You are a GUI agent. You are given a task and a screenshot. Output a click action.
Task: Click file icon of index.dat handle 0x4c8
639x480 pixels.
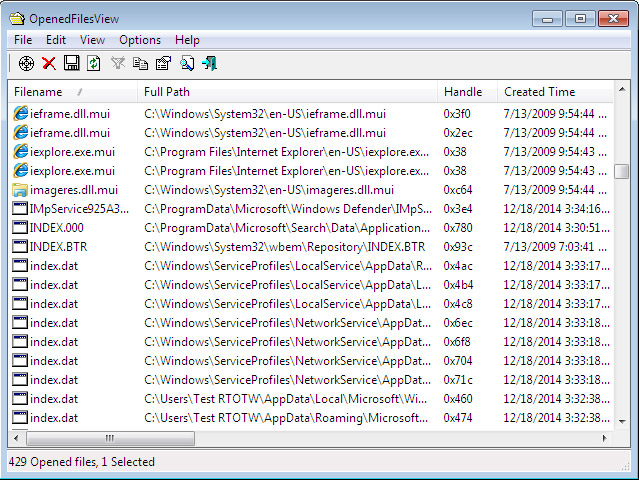pyautogui.click(x=20, y=304)
